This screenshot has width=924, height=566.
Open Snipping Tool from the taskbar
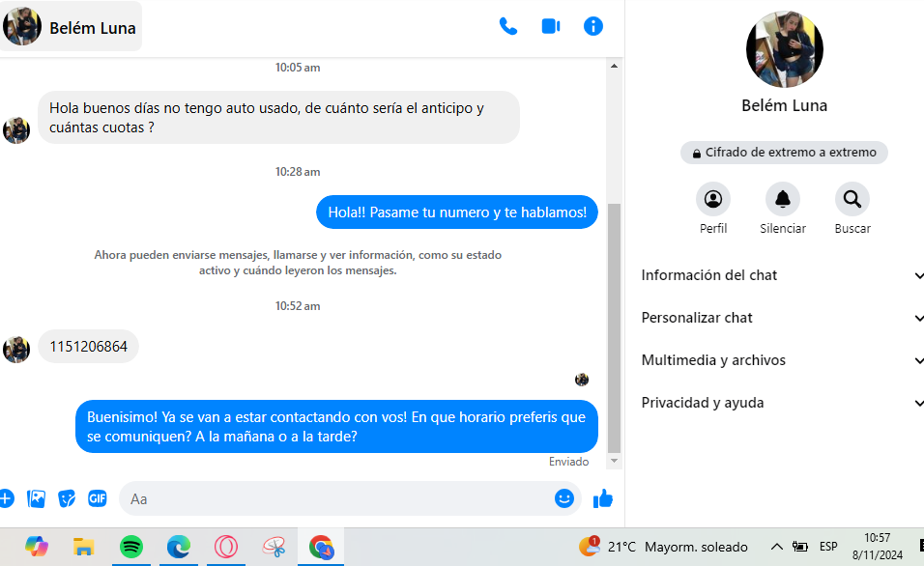click(x=274, y=547)
